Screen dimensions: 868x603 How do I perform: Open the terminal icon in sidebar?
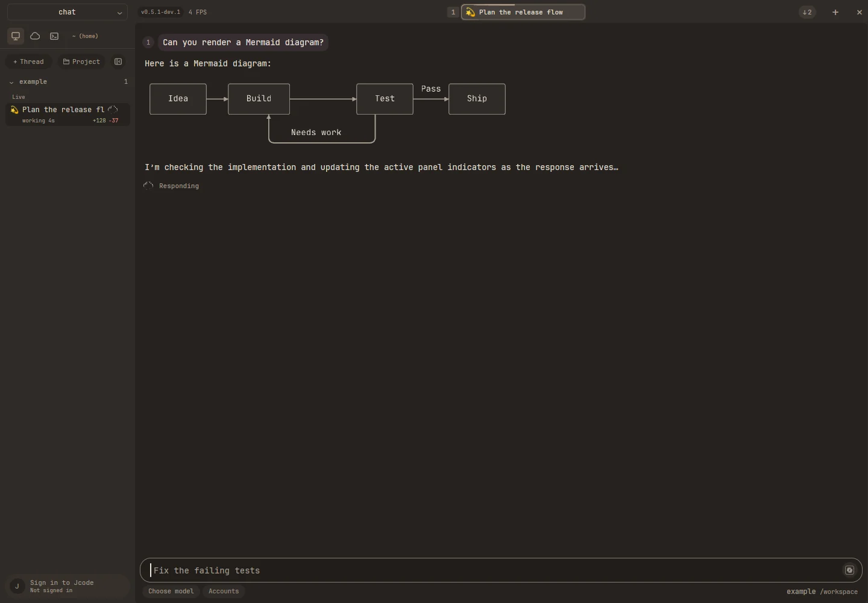point(54,36)
